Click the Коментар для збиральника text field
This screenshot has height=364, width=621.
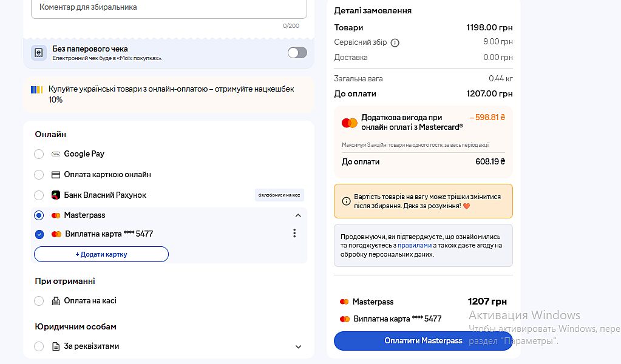(169, 8)
